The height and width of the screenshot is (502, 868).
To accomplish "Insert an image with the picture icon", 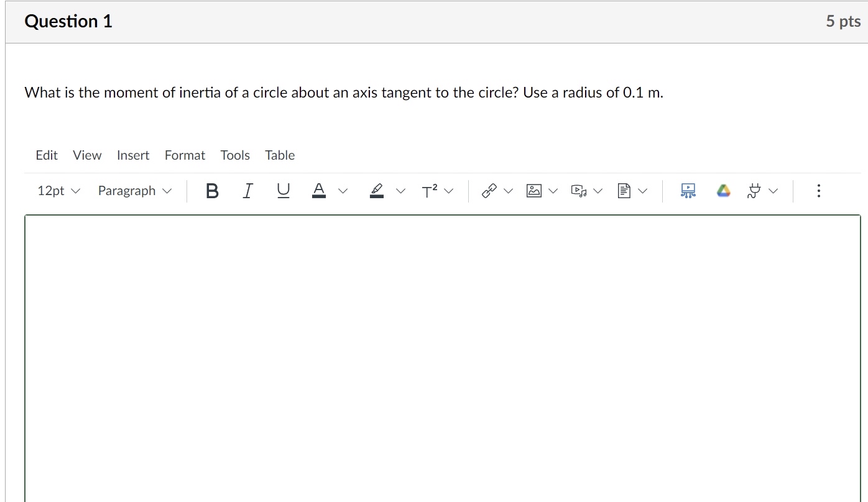I will [x=534, y=191].
